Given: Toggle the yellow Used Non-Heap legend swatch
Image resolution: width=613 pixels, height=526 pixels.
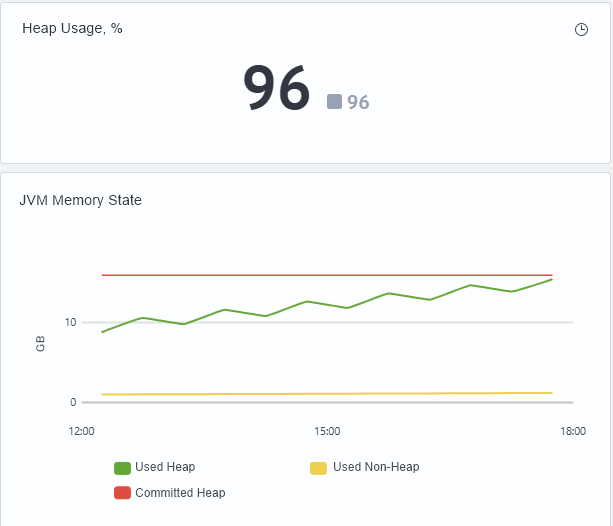Looking at the screenshot, I should click(318, 468).
